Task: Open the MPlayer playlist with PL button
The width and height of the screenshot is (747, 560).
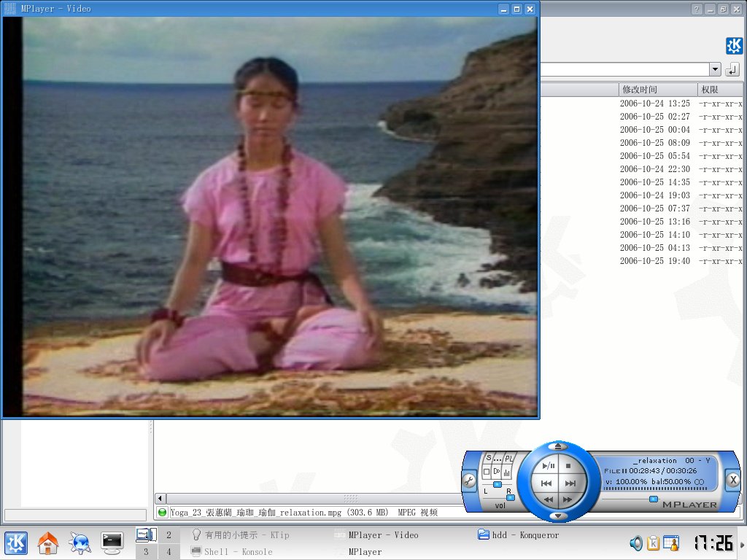Action: [x=509, y=459]
